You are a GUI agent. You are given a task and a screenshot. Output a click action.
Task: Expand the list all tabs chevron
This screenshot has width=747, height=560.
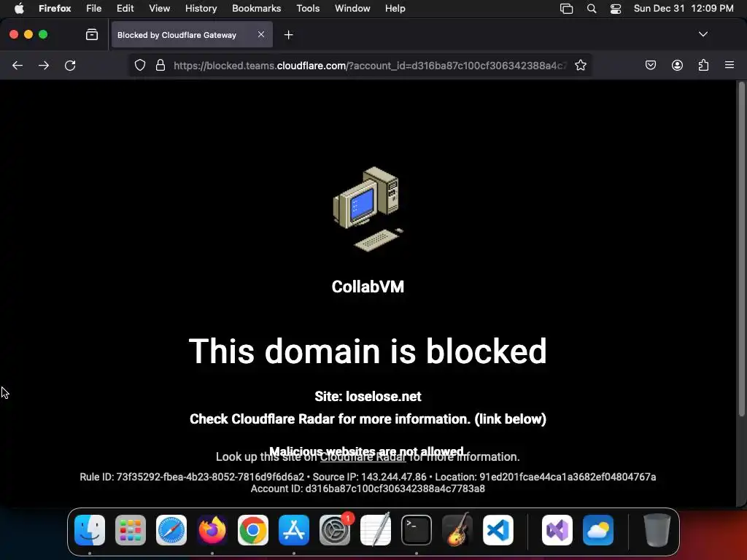point(703,34)
